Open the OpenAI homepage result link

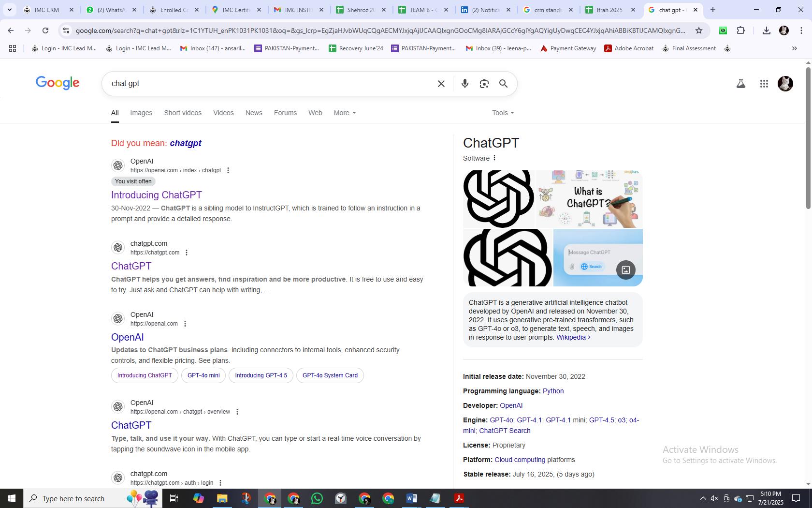(x=128, y=337)
